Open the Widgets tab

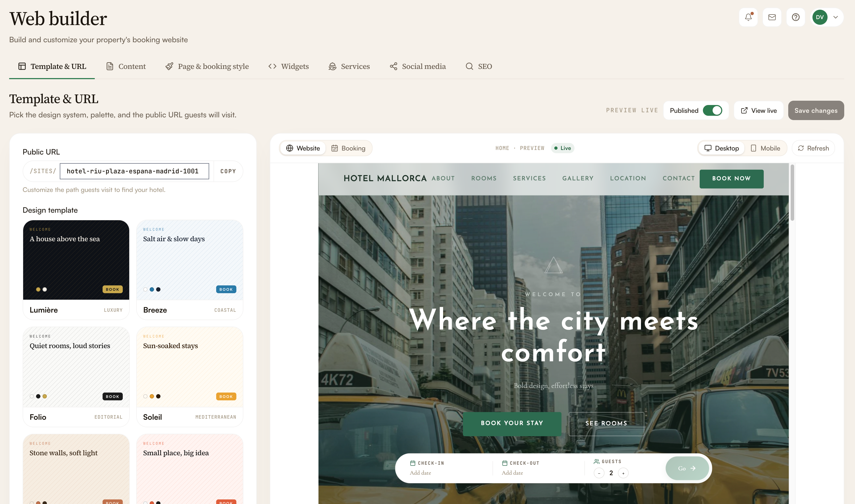click(x=288, y=66)
